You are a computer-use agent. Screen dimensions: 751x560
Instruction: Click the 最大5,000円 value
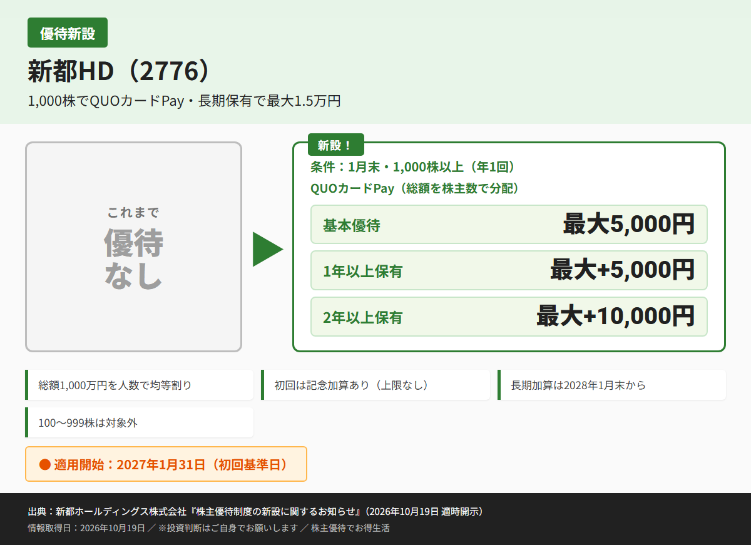(x=629, y=224)
